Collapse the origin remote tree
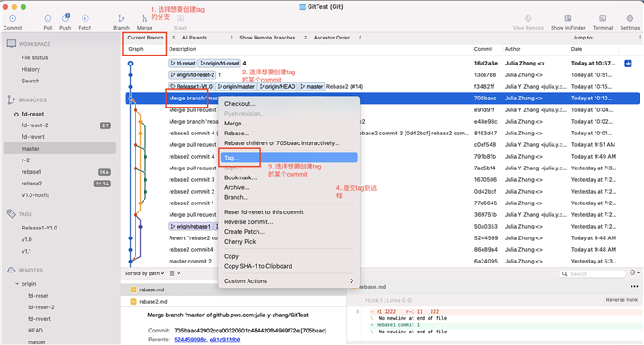 click(17, 284)
